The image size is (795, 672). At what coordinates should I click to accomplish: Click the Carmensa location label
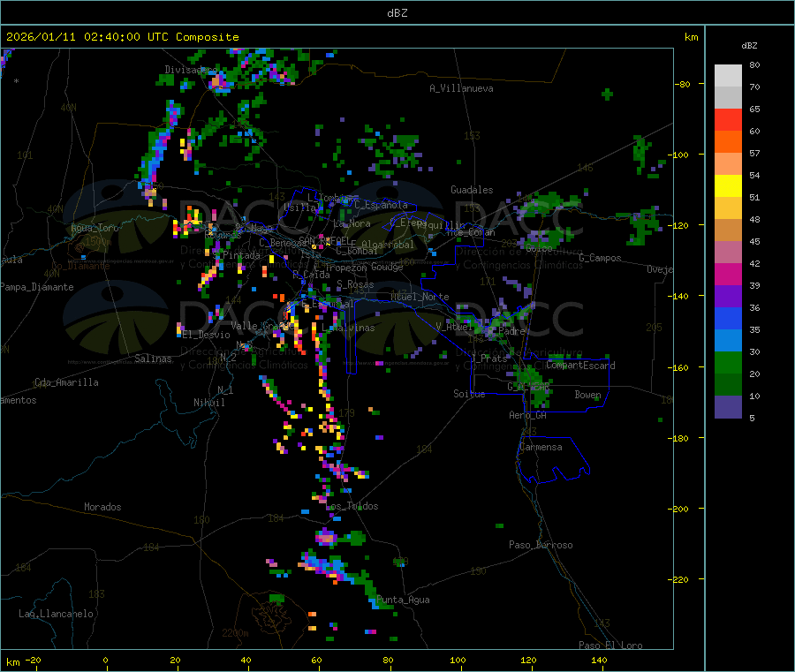coord(541,447)
